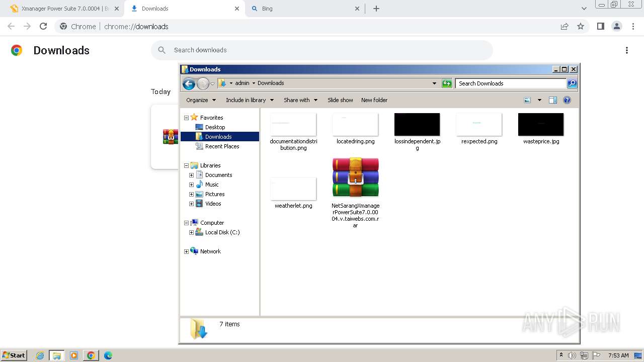The width and height of the screenshot is (644, 362).
Task: Toggle Chrome side panel icon
Action: pyautogui.click(x=600, y=26)
